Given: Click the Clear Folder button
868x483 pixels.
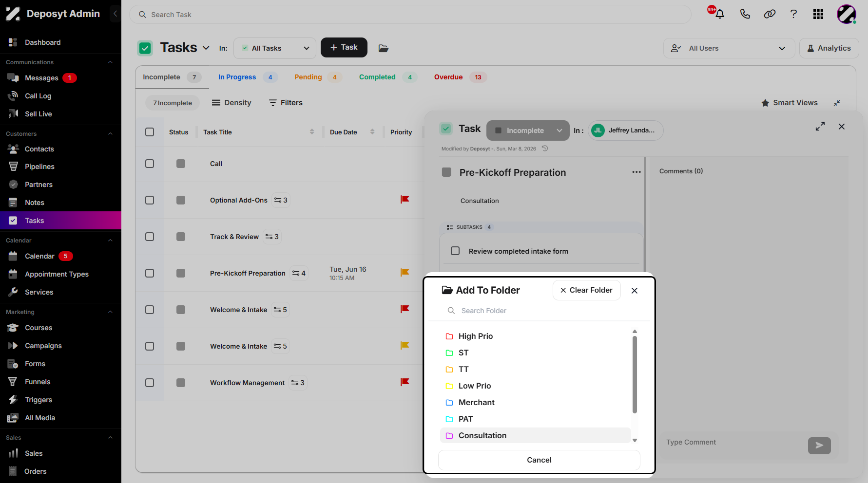Looking at the screenshot, I should point(586,290).
